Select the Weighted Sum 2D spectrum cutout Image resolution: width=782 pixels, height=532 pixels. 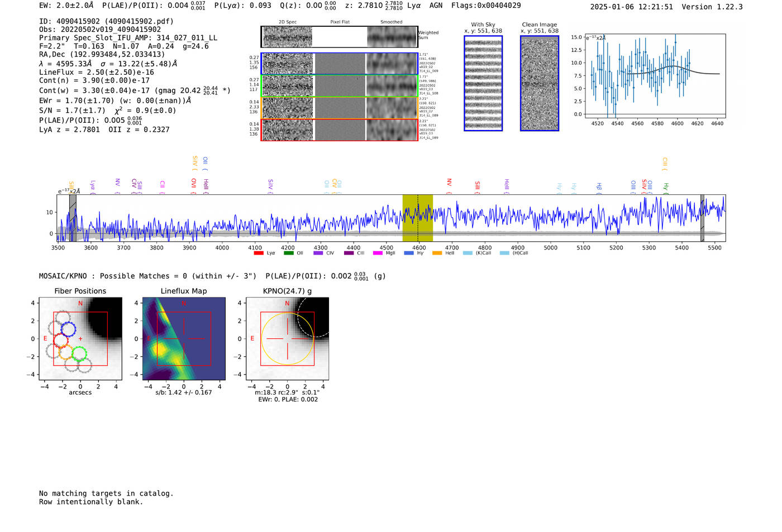click(339, 37)
